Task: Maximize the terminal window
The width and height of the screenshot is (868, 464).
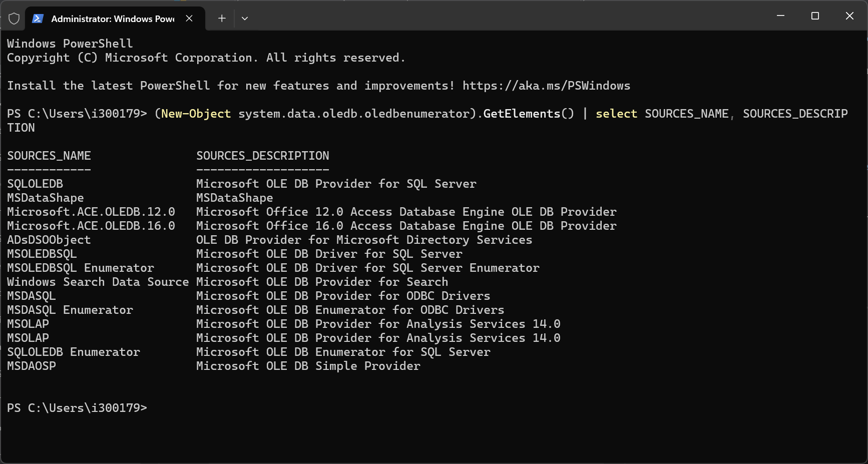Action: point(815,16)
